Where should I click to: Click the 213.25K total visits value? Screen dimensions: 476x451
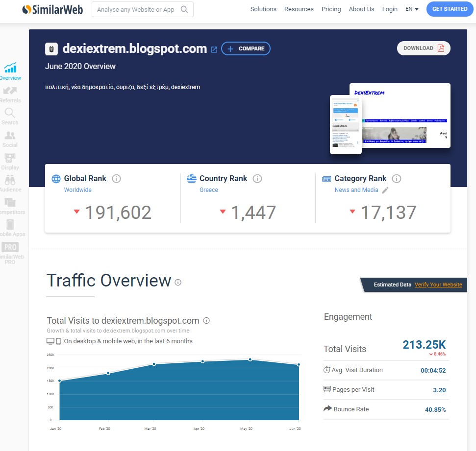pyautogui.click(x=424, y=345)
